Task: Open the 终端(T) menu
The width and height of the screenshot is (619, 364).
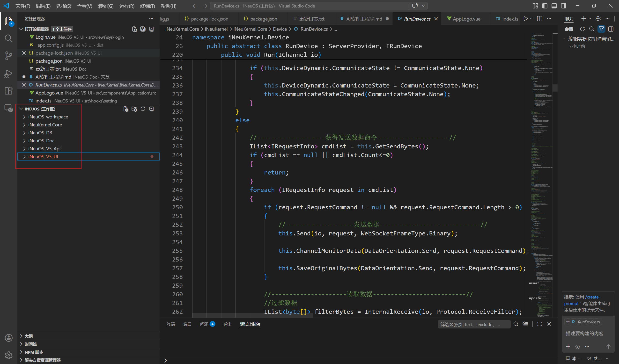Action: [x=147, y=6]
